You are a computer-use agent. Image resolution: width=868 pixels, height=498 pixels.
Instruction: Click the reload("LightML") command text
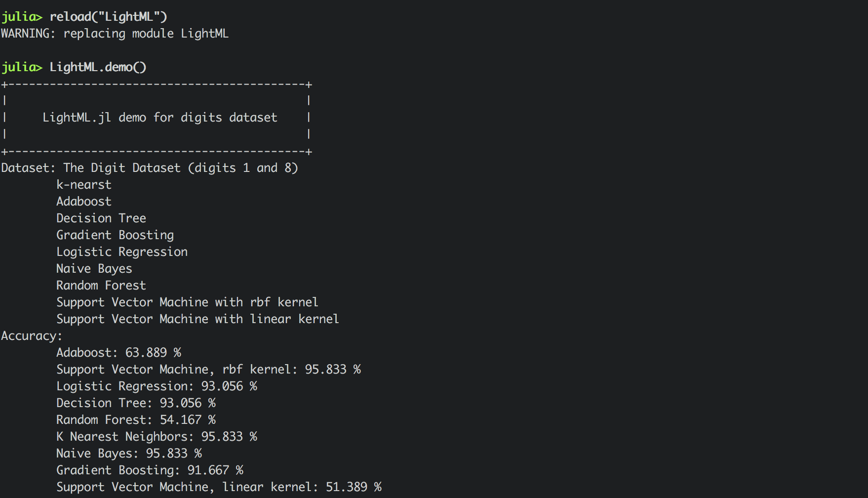tap(109, 17)
